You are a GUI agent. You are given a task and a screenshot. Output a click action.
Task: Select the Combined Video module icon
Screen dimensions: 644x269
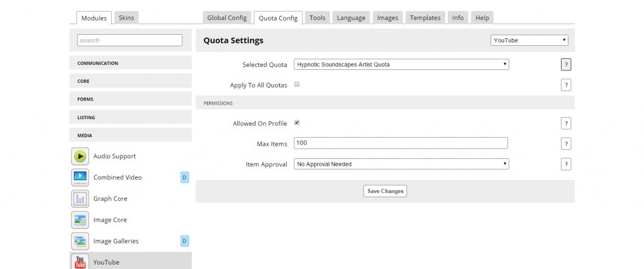tap(80, 177)
